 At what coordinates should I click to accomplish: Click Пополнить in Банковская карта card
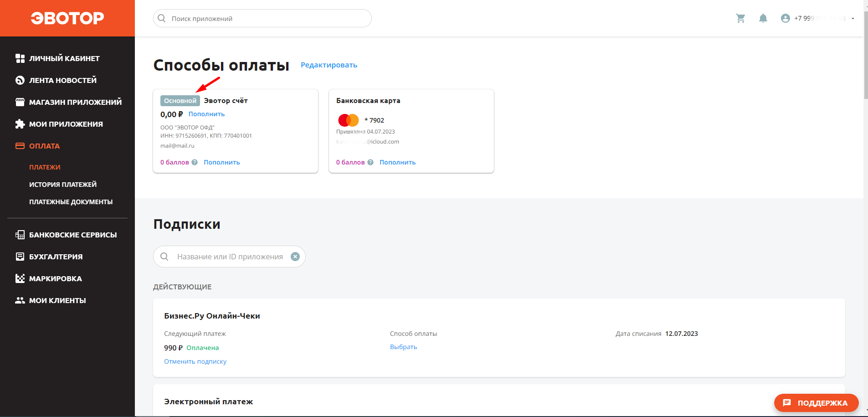point(398,162)
